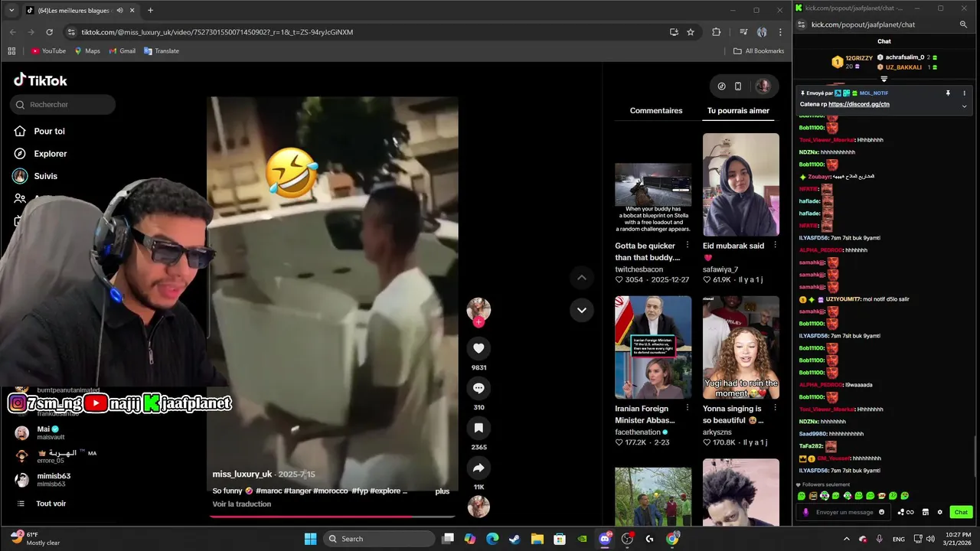Open the TikTok logo home link
Viewport: 980px width, 551px height.
[41, 80]
